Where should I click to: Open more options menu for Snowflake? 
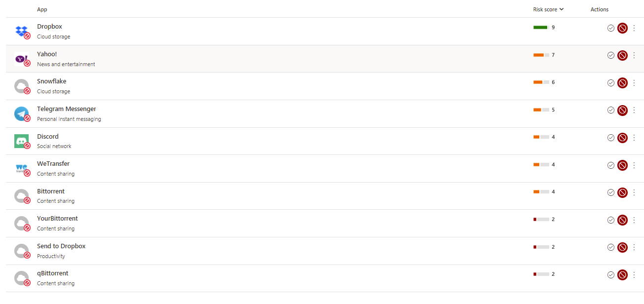coord(634,83)
